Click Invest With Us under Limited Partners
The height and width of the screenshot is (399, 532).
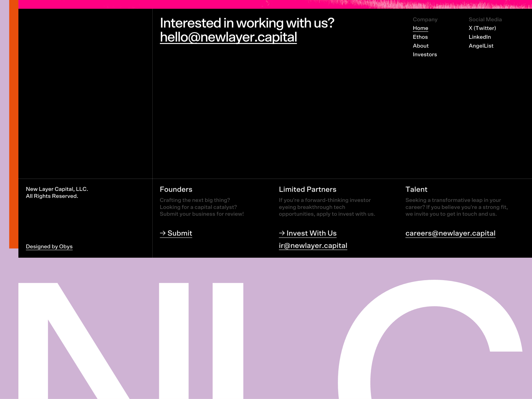pyautogui.click(x=311, y=233)
